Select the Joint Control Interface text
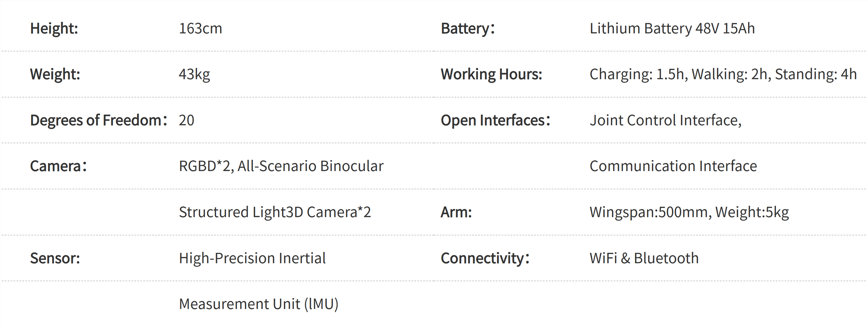Screen dimensions: 868x325 (x=665, y=120)
